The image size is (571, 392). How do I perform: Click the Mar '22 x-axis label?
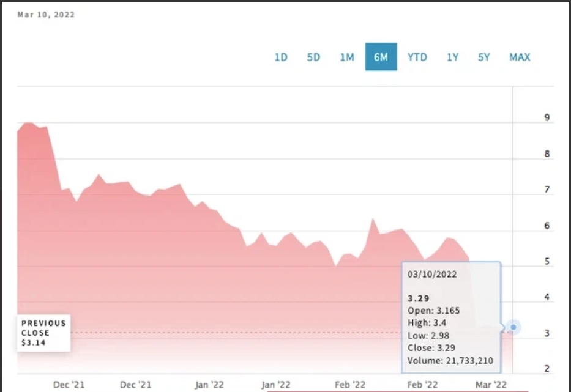[491, 384]
